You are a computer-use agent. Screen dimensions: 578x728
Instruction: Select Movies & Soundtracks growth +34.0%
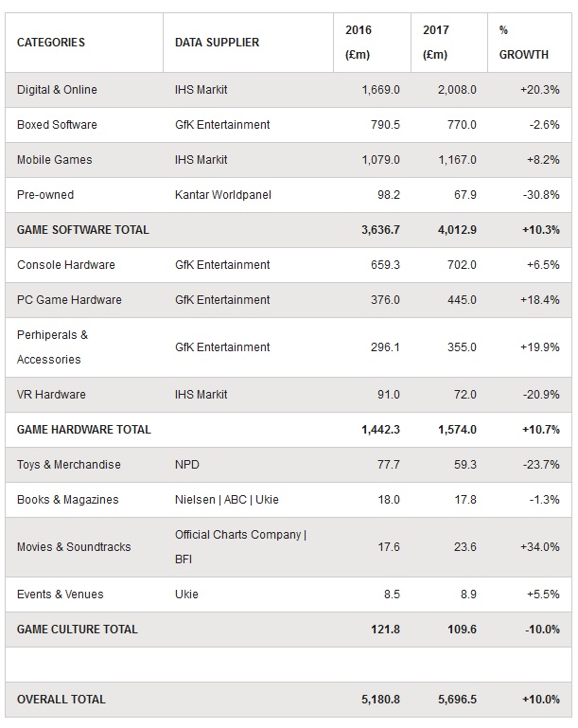[x=540, y=547]
